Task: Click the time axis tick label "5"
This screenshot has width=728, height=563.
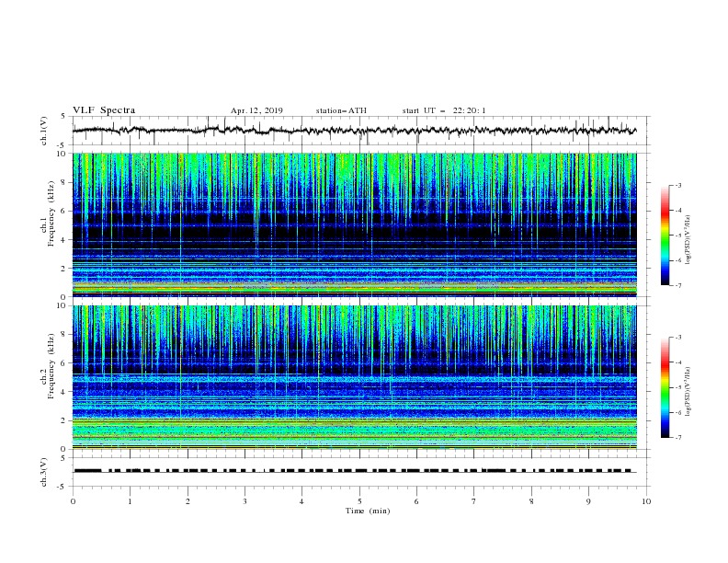Action: tap(359, 501)
